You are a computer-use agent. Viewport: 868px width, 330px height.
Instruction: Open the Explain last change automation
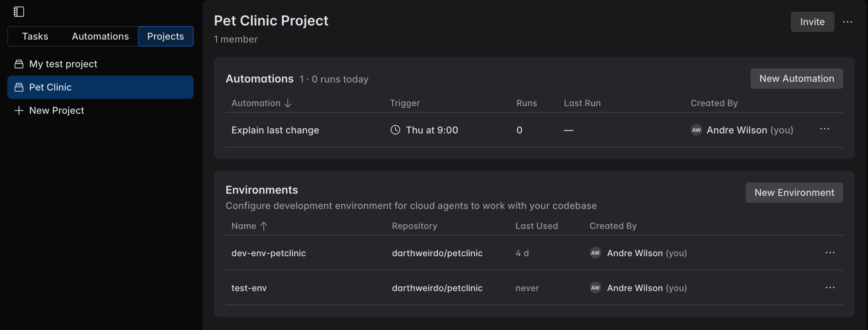click(275, 130)
